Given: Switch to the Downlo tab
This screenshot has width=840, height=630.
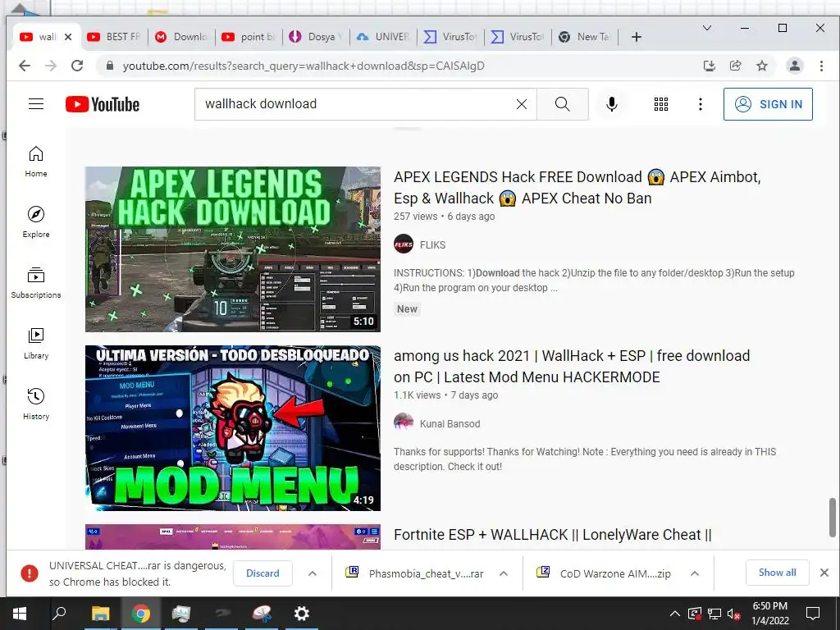Looking at the screenshot, I should [181, 36].
